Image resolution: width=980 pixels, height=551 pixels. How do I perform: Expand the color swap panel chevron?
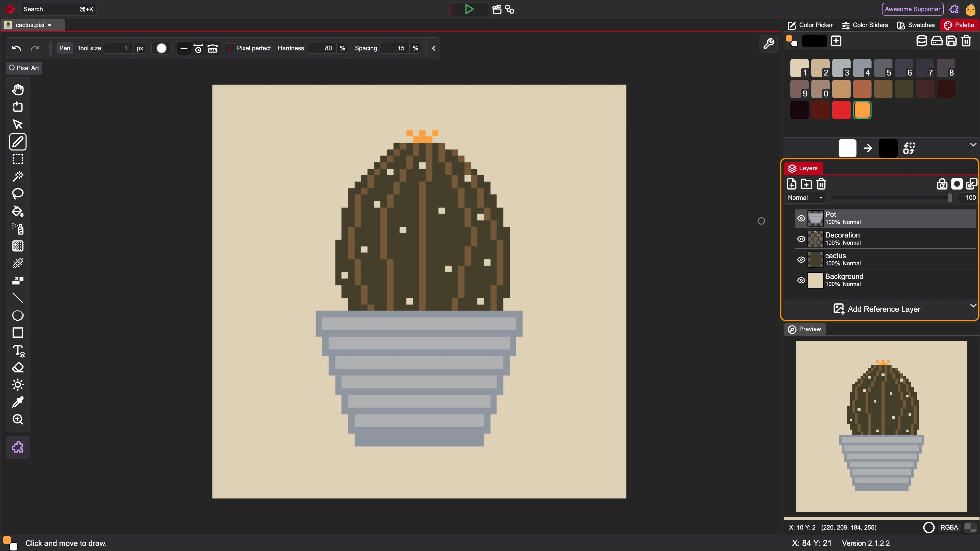pos(973,144)
